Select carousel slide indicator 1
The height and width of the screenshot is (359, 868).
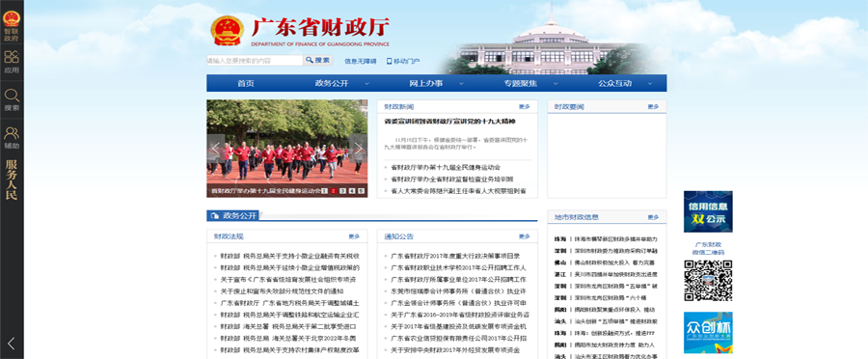pyautogui.click(x=324, y=191)
